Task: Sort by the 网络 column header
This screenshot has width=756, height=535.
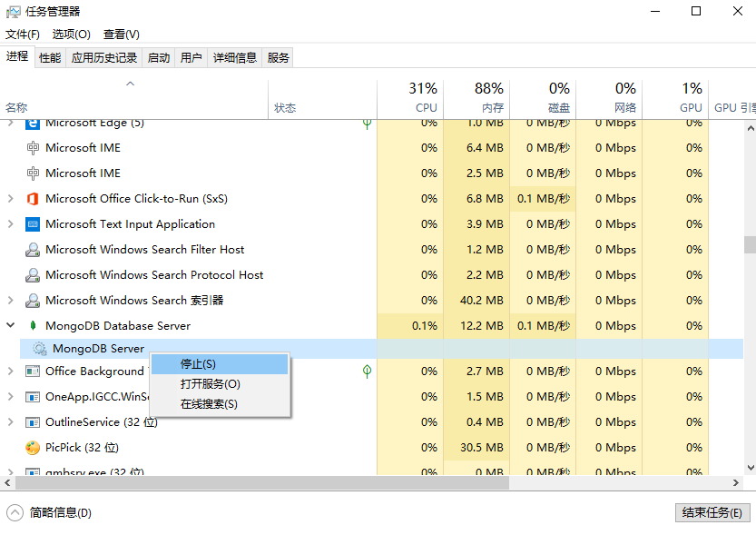Action: [x=609, y=99]
